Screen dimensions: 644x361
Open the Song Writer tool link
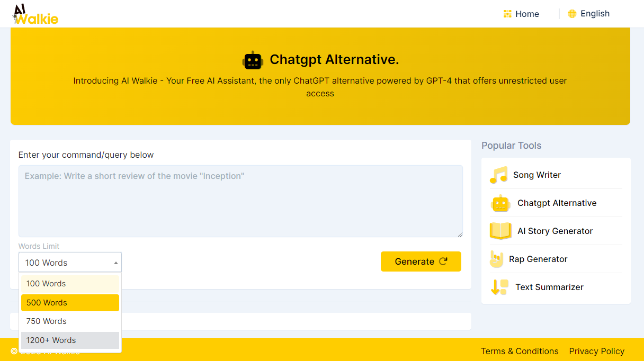537,175
